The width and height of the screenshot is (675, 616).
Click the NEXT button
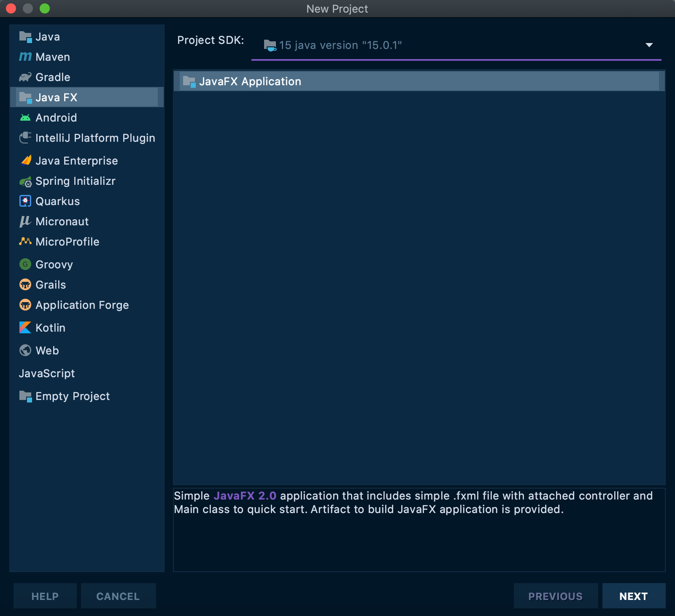633,596
